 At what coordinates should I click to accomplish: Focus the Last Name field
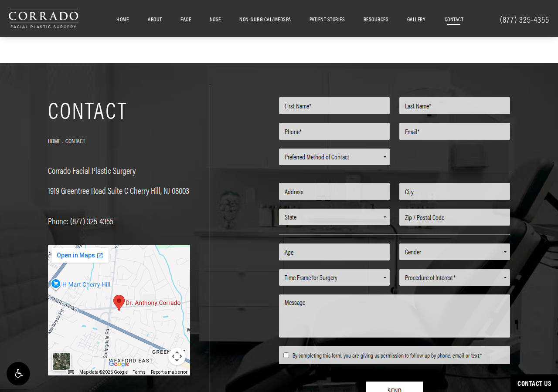[x=455, y=106]
